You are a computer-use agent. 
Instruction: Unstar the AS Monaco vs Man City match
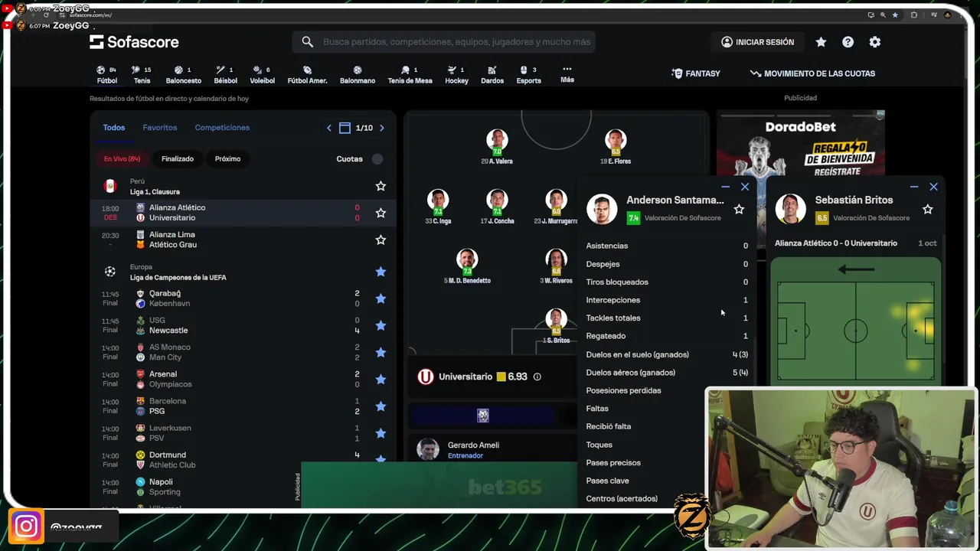click(381, 352)
